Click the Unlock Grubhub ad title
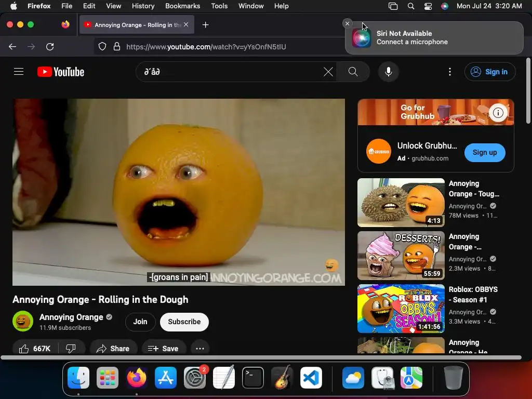The image size is (532, 399). pyautogui.click(x=427, y=146)
